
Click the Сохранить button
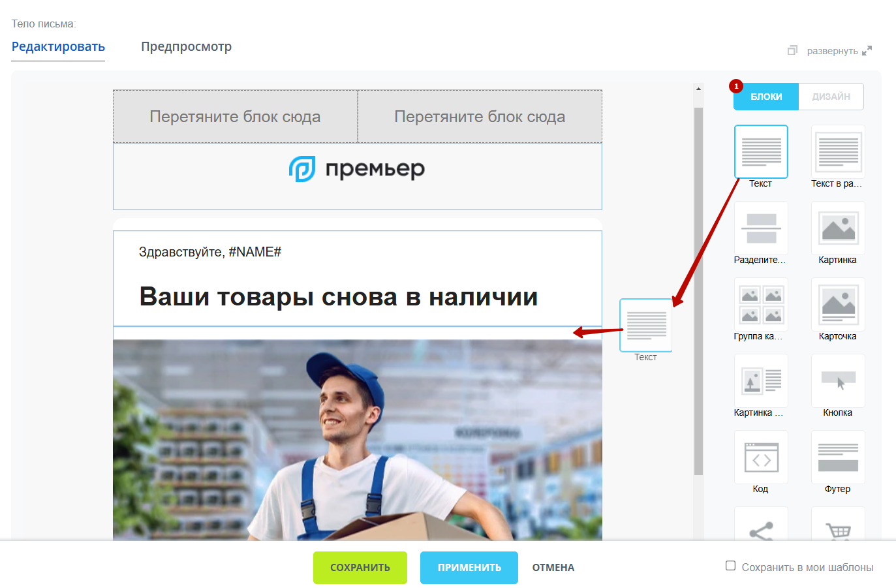pos(360,568)
